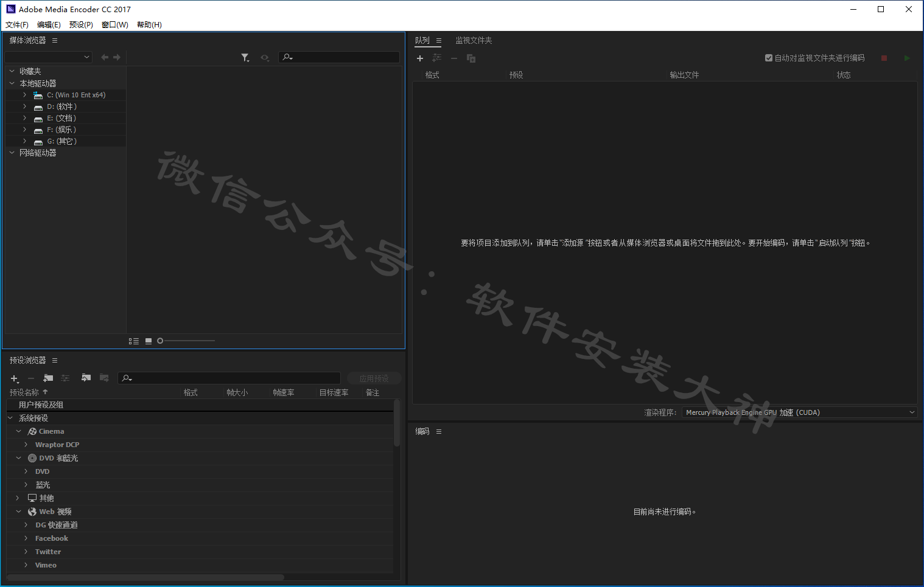Collapse the 收藏夹 tree node
The width and height of the screenshot is (924, 587).
pos(12,71)
